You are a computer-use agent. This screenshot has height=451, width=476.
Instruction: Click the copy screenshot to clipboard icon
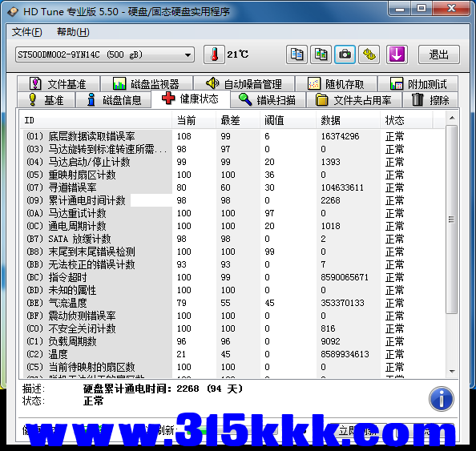pyautogui.click(x=321, y=54)
